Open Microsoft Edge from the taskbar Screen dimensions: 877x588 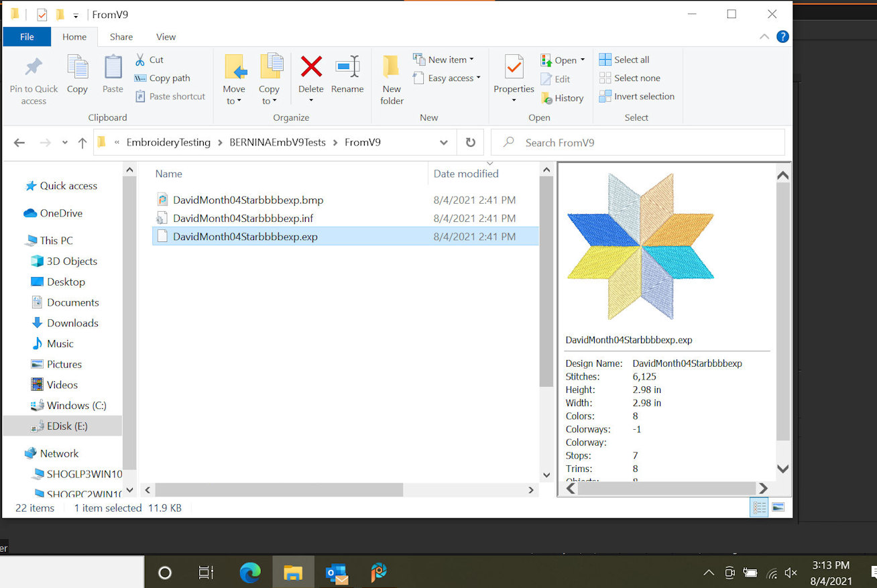249,573
